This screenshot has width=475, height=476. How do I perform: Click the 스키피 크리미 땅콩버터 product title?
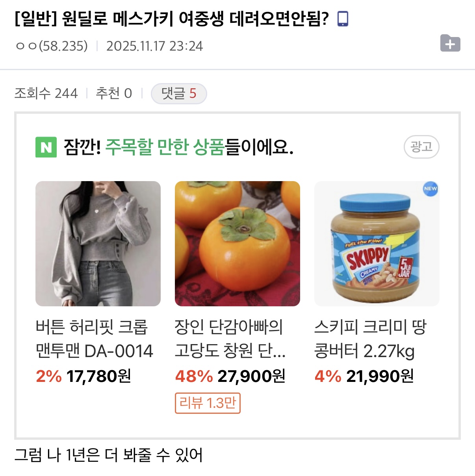click(x=370, y=339)
